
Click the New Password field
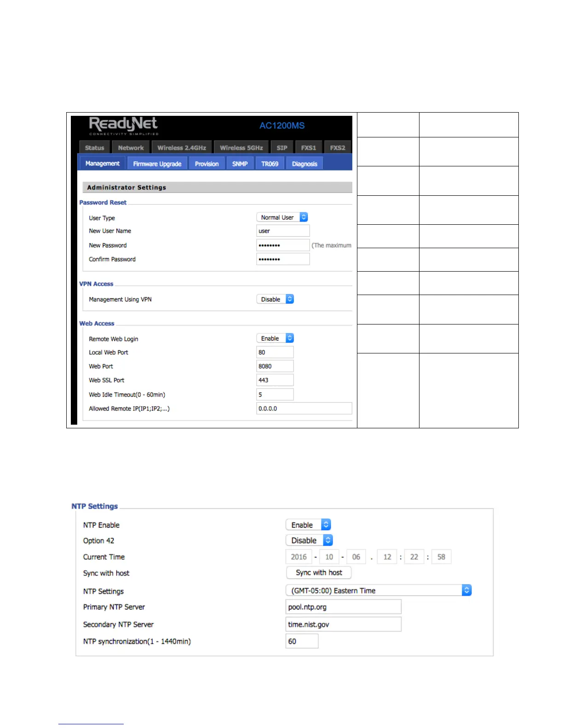pyautogui.click(x=283, y=245)
